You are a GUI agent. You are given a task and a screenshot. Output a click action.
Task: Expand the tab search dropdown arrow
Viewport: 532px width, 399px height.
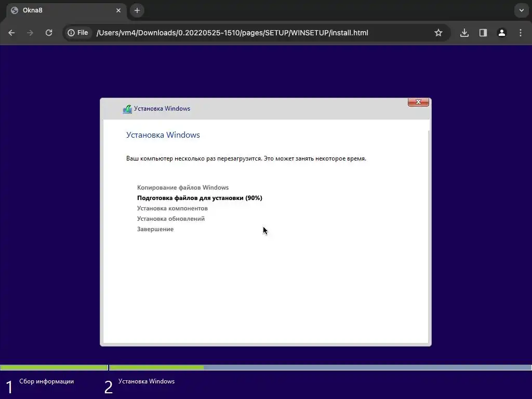click(x=522, y=10)
